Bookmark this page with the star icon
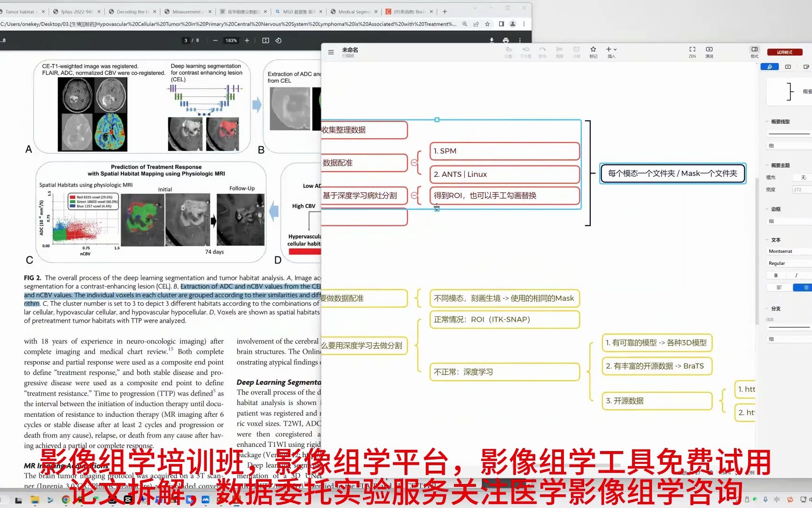Image resolution: width=812 pixels, height=508 pixels. pyautogui.click(x=487, y=24)
